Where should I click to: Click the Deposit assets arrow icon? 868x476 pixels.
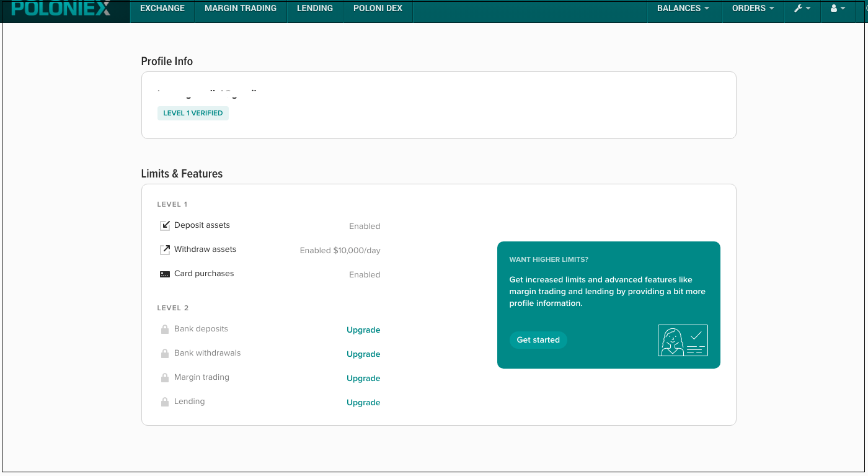(x=165, y=225)
